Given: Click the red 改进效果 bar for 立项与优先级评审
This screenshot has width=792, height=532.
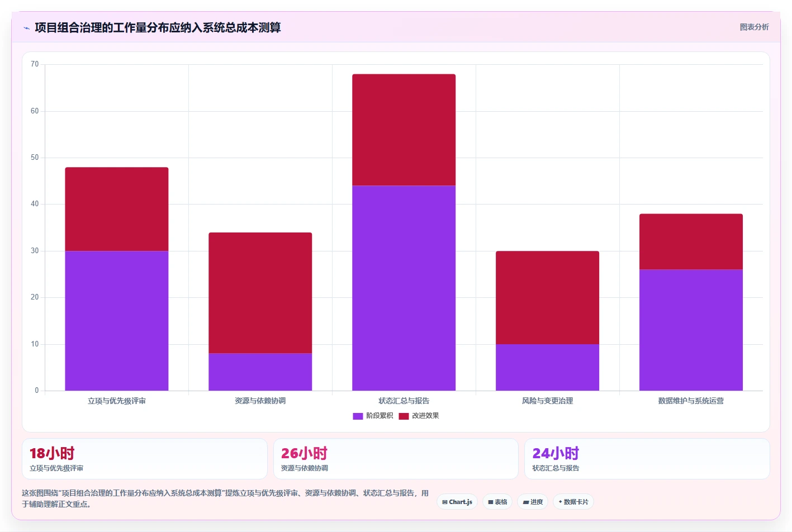Looking at the screenshot, I should pos(117,209).
